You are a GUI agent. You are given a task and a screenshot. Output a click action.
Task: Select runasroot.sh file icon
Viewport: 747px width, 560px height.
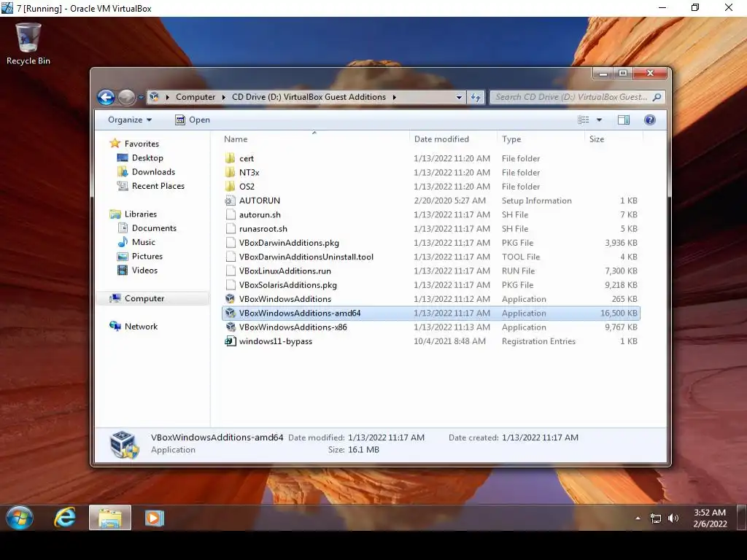[x=230, y=228]
